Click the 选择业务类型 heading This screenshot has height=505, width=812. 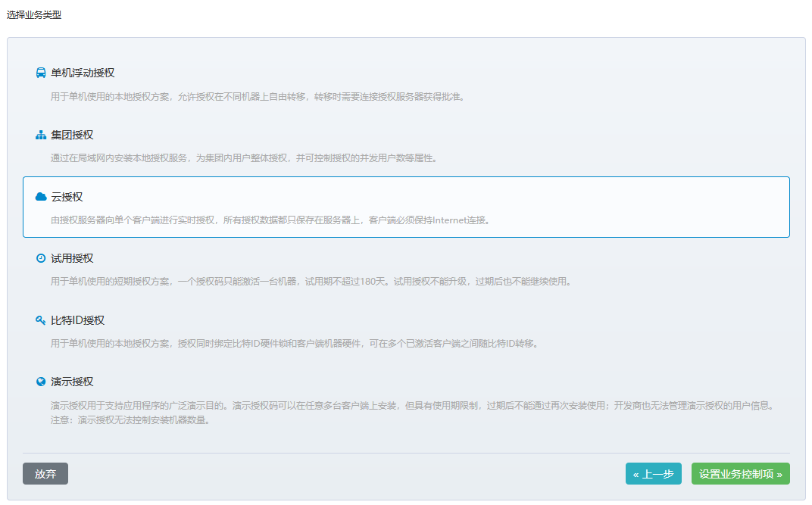(33, 14)
